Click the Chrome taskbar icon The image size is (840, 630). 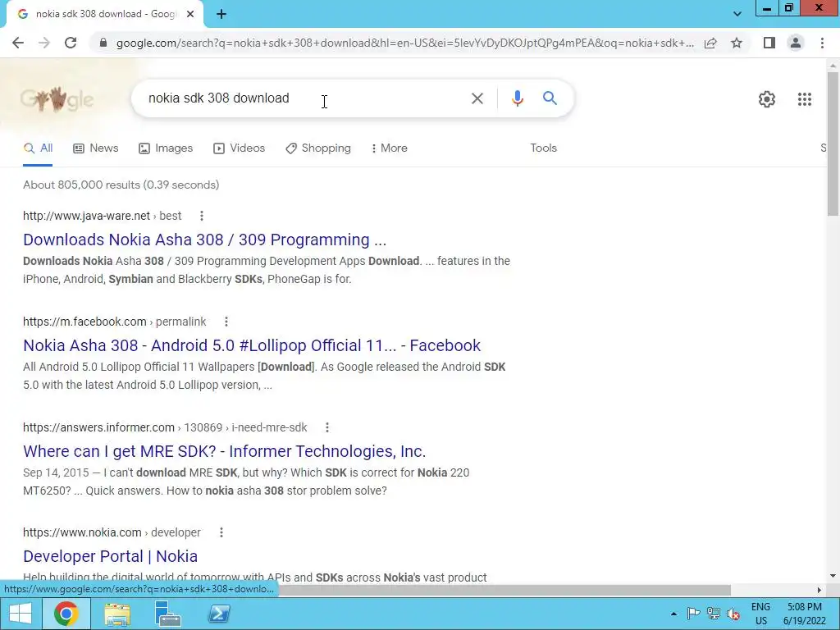click(66, 614)
